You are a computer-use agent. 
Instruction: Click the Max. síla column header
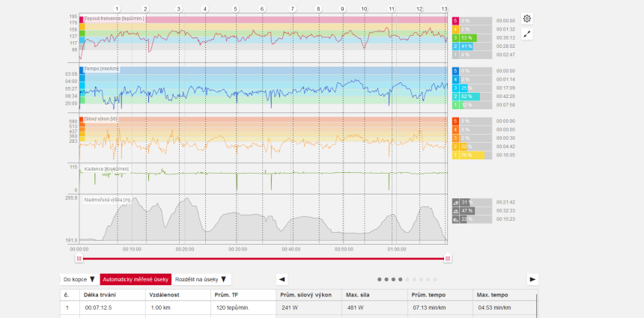[x=374, y=295]
